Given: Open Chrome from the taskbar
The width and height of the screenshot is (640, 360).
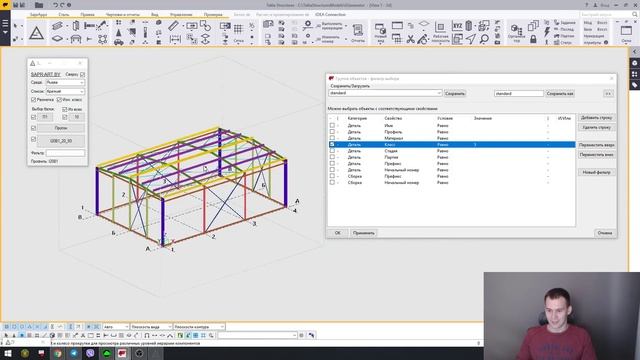Looking at the screenshot, I should 58,353.
